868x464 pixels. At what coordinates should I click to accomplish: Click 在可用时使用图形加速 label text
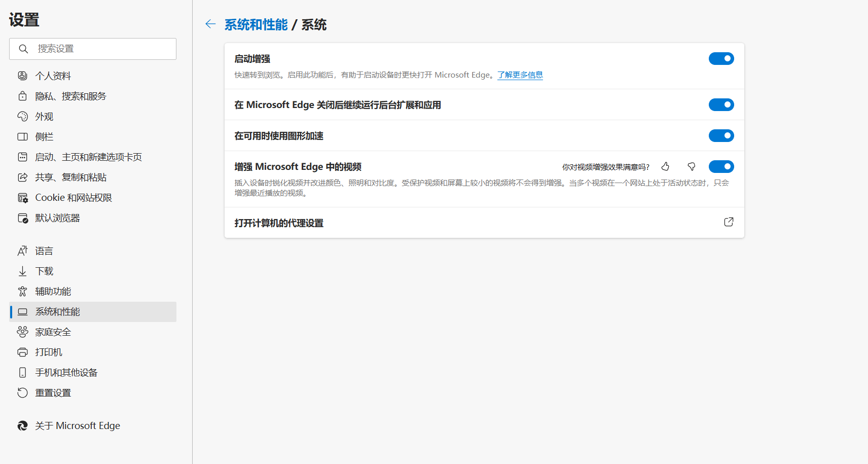(x=279, y=136)
